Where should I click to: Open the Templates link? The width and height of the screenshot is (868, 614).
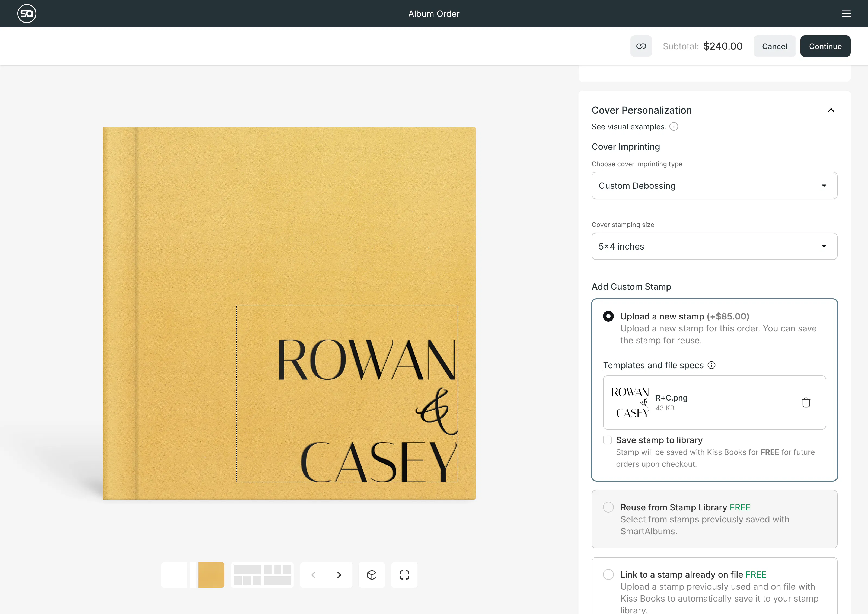(x=624, y=365)
